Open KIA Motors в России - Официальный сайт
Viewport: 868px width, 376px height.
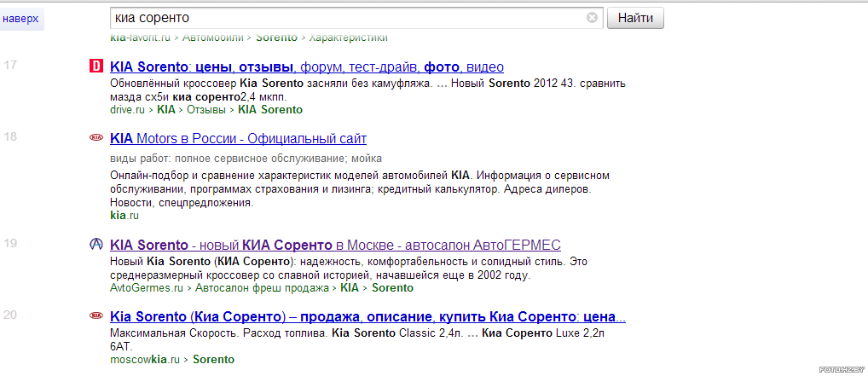click(x=238, y=138)
